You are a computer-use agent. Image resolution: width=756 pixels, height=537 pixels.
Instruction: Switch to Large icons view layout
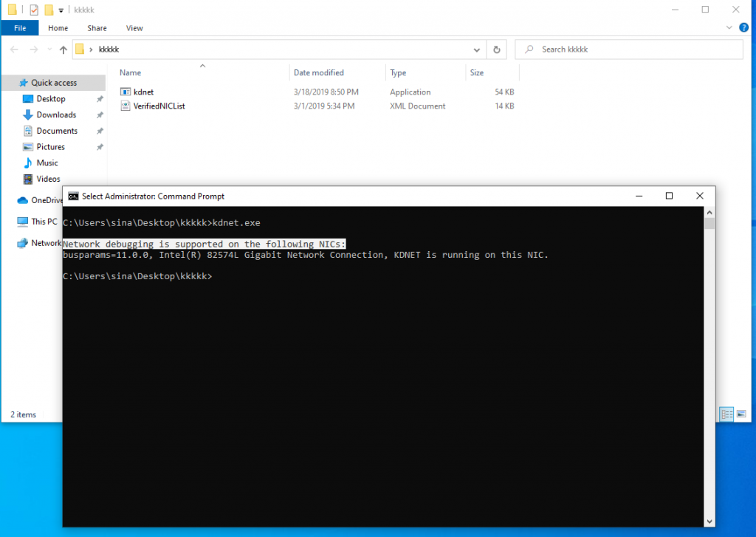coord(741,414)
